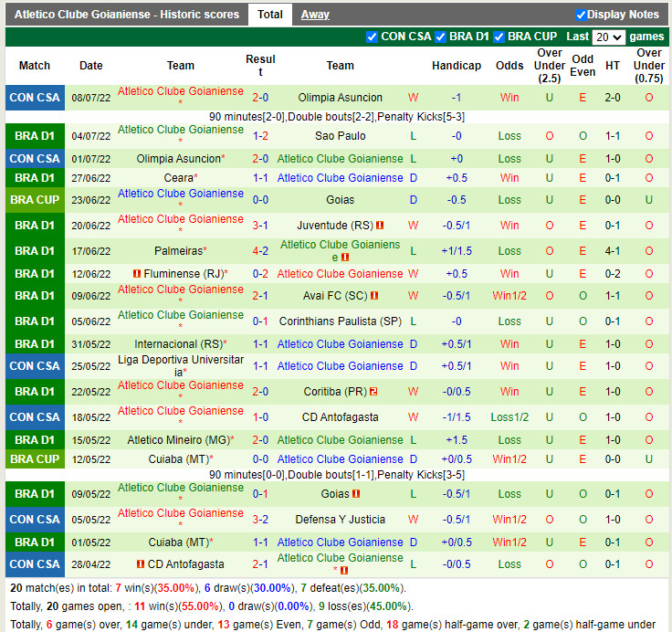
Task: Click the -1 handicap on 08/07/22 row
Action: (x=457, y=98)
